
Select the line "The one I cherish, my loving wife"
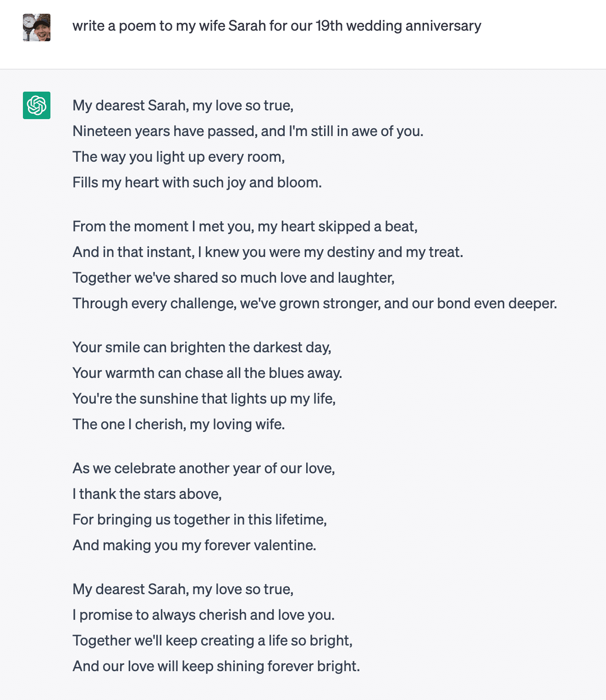pos(179,424)
